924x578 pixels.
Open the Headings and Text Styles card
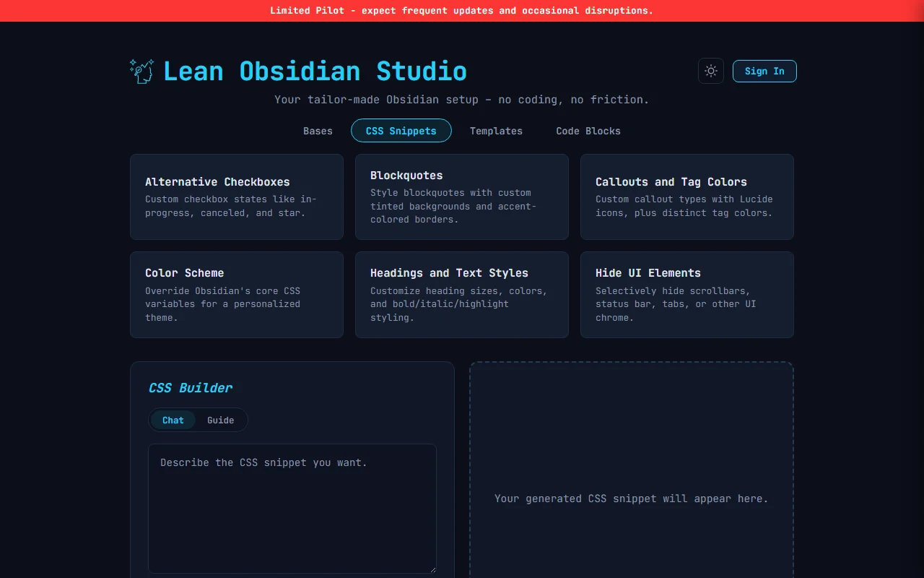tap(461, 295)
